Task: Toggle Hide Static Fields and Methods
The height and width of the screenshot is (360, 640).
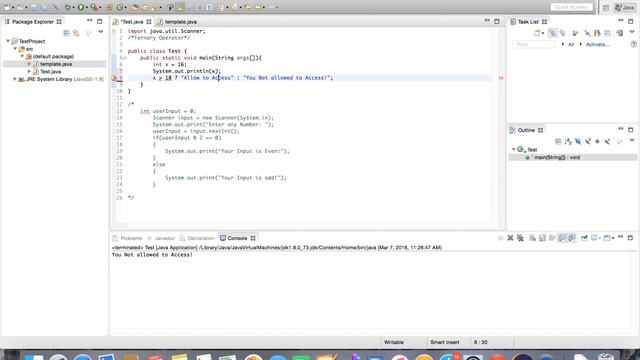Action: point(588,141)
